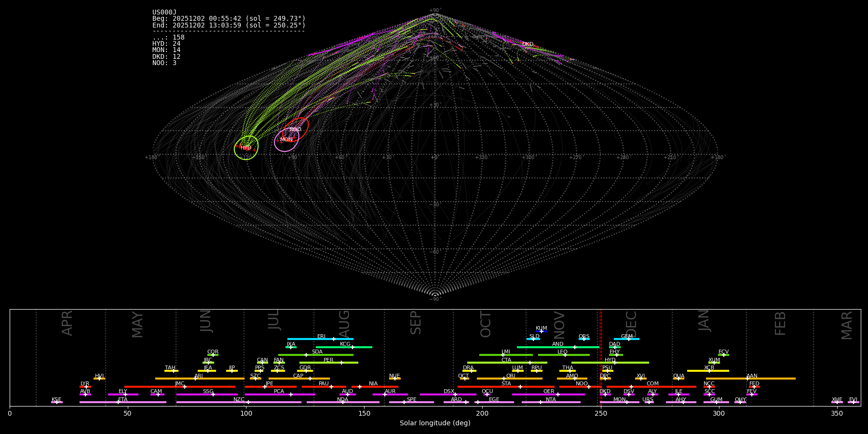The width and height of the screenshot is (868, 434).
Task: Select the KUM shower label in the timeline
Action: (542, 328)
